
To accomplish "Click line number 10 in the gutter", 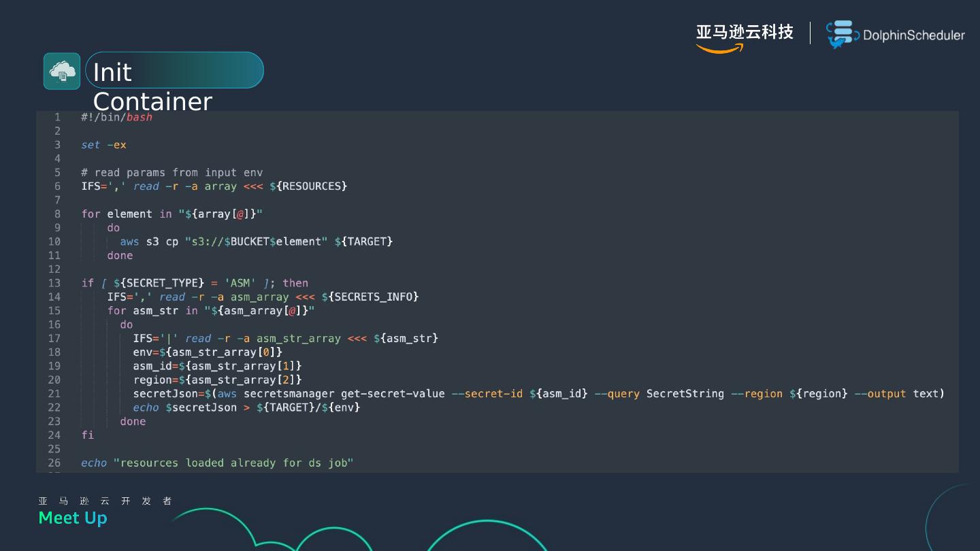I will point(54,241).
